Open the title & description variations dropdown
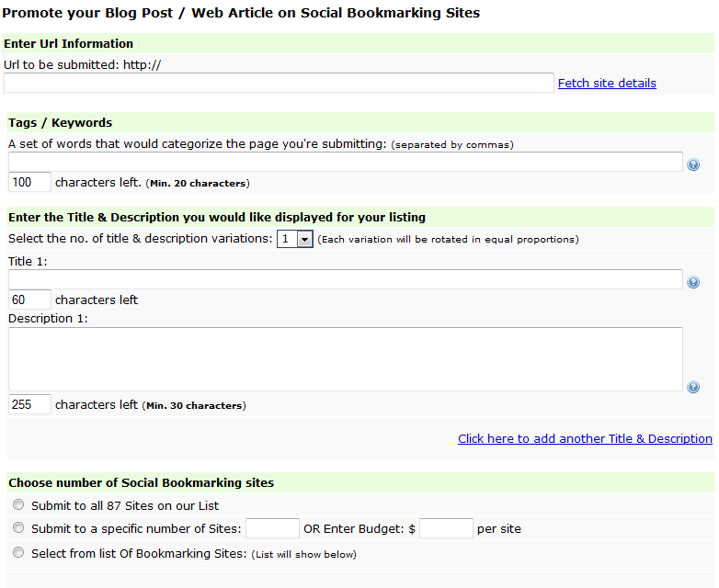The image size is (719, 588). tap(295, 239)
